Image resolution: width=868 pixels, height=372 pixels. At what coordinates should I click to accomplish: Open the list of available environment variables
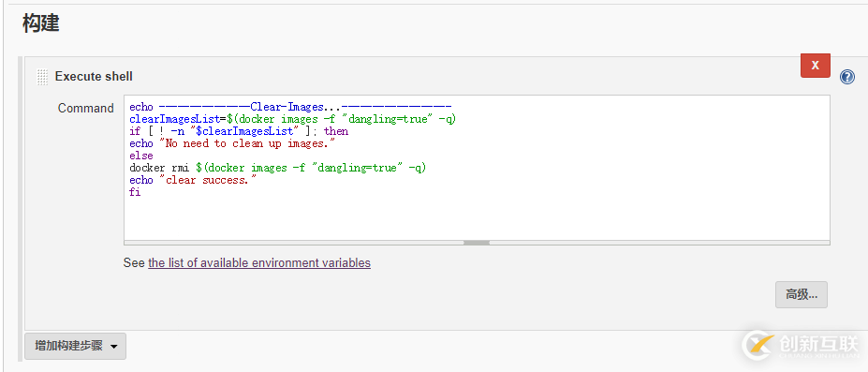pos(259,263)
